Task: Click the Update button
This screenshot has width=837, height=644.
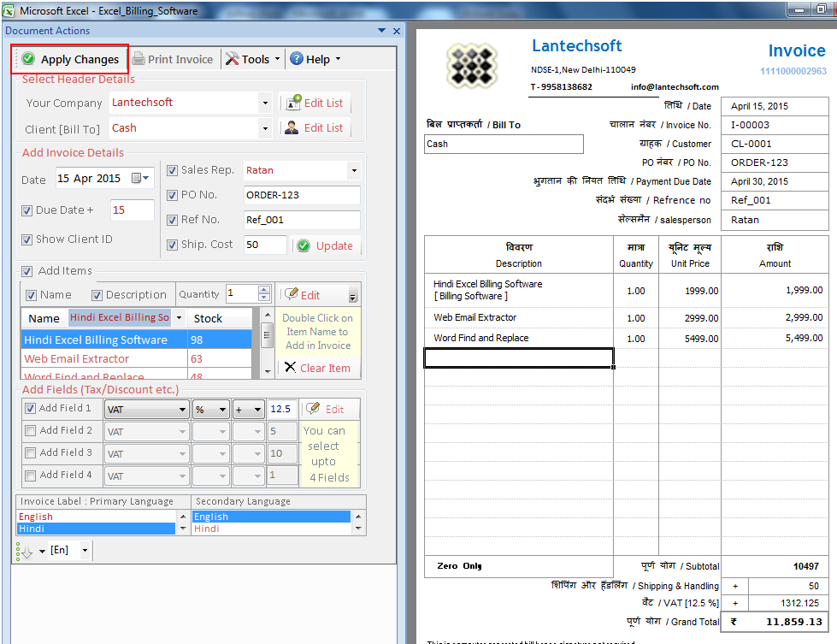Action: 326,245
